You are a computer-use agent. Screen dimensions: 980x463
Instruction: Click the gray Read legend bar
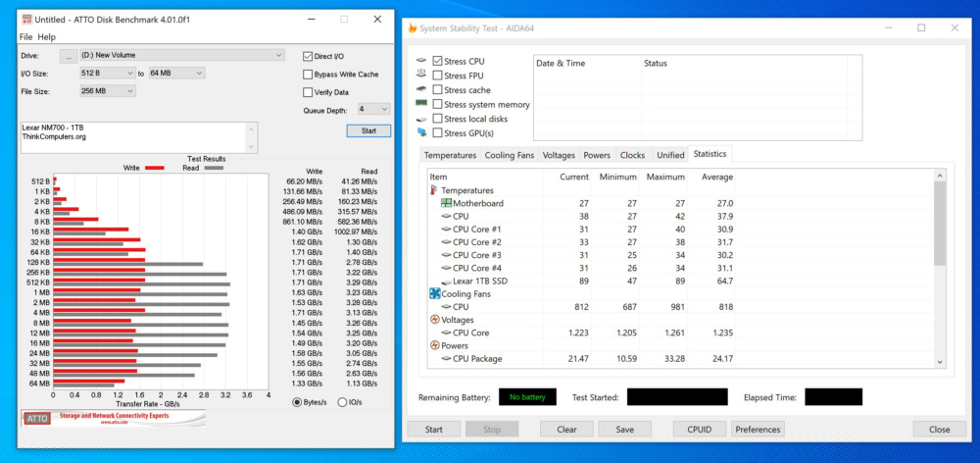[x=214, y=168]
